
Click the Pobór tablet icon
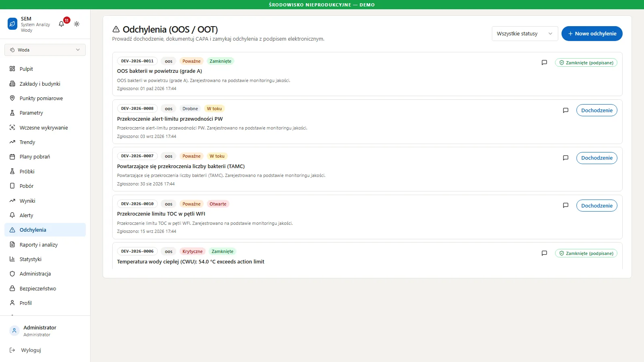tap(12, 186)
